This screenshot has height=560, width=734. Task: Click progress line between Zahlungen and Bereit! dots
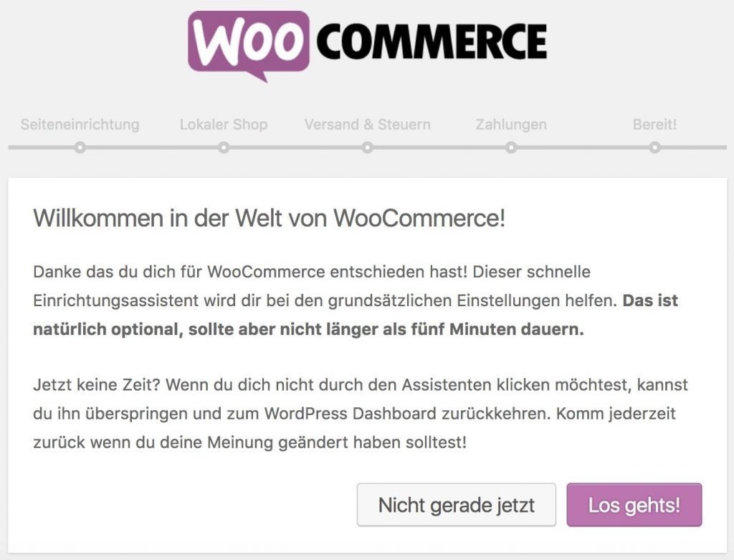[x=583, y=148]
